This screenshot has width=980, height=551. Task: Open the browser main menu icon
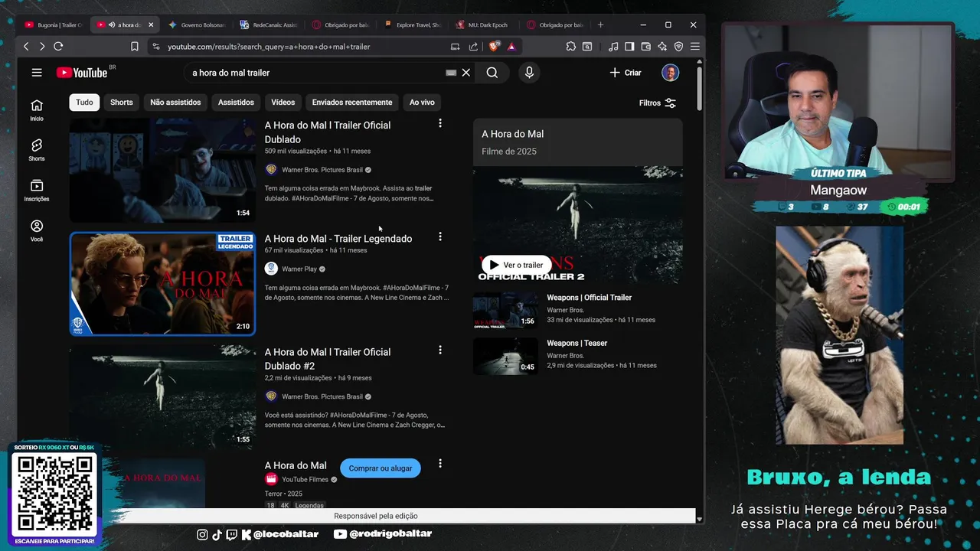(695, 47)
